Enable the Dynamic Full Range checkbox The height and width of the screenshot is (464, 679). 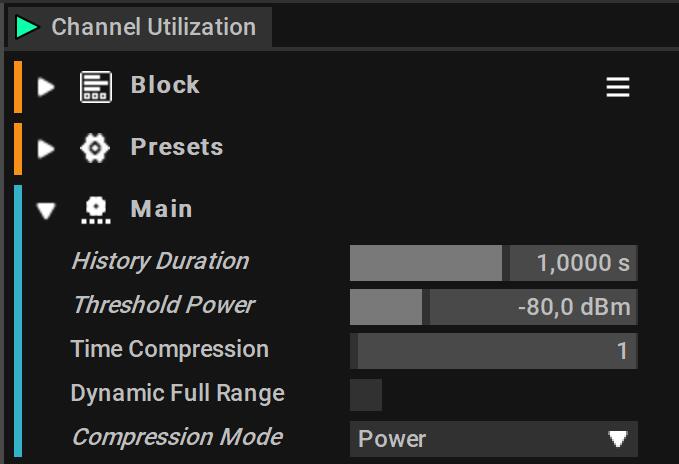366,395
